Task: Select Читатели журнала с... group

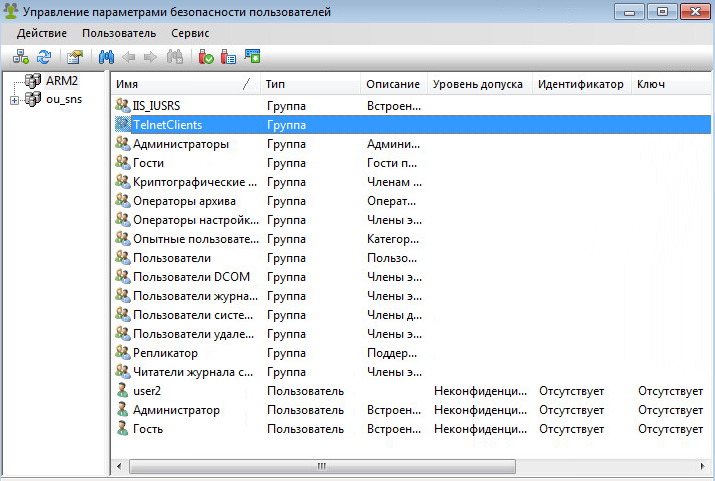Action: (193, 372)
